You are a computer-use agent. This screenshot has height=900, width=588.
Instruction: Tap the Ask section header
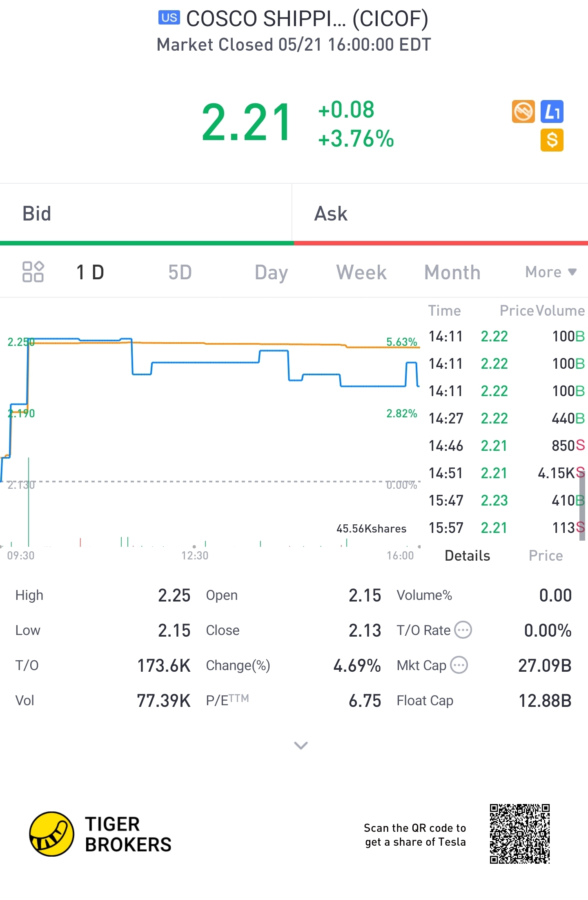pyautogui.click(x=331, y=214)
